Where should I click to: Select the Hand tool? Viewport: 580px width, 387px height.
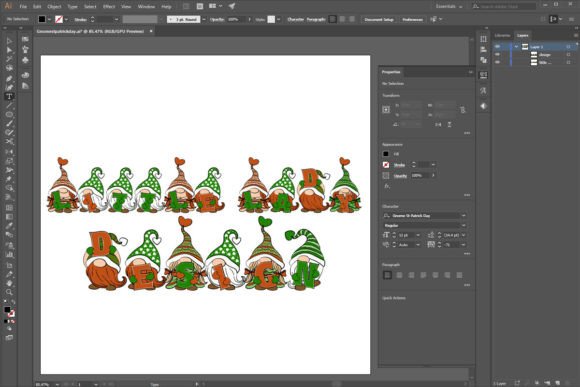(9, 283)
